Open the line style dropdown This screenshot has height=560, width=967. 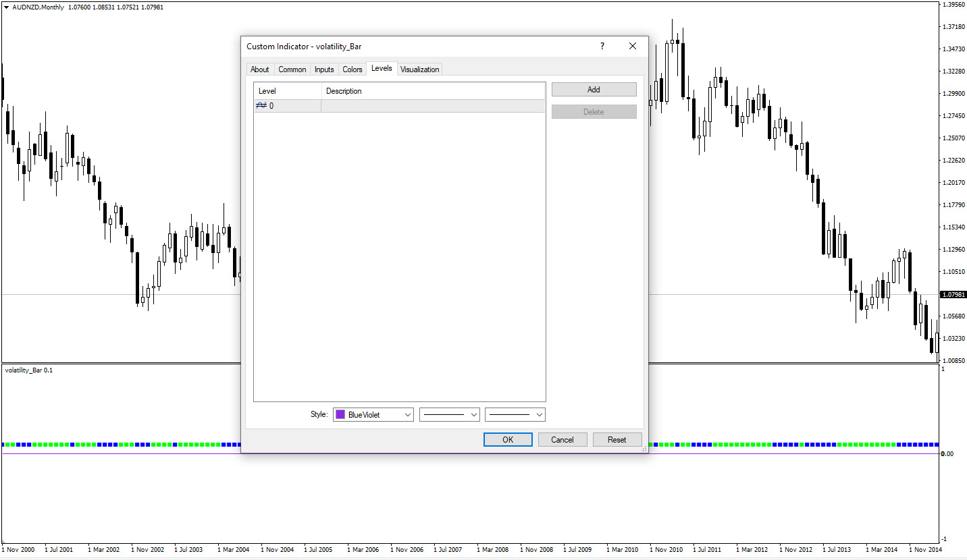450,414
